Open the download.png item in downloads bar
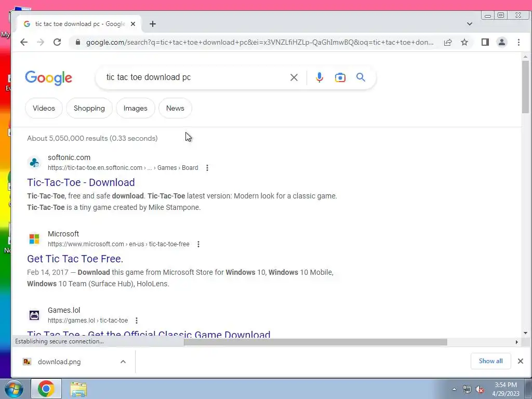Screen dimensions: 532x399 click(59, 362)
